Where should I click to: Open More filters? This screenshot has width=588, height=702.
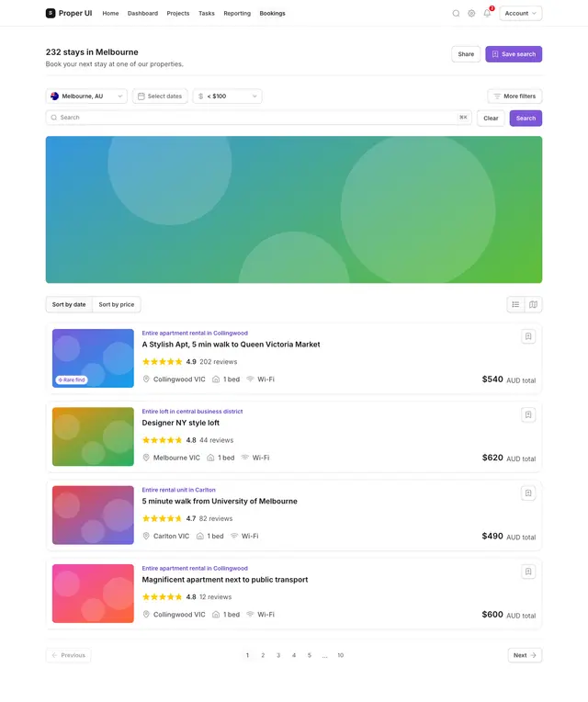pos(514,96)
